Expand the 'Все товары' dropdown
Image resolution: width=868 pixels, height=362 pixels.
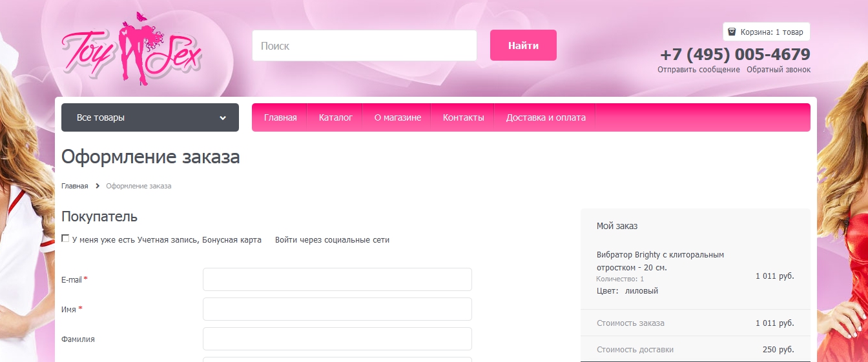pos(150,117)
